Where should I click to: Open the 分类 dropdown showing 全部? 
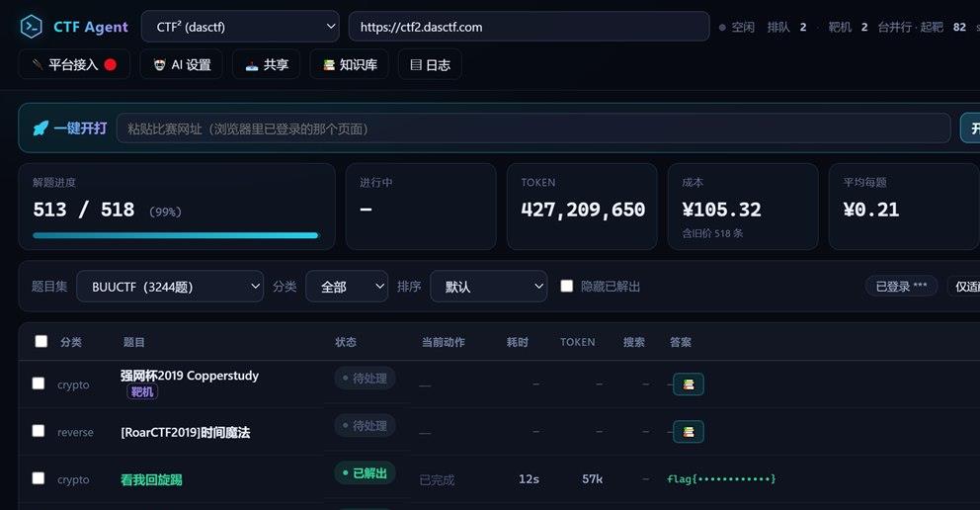(x=347, y=287)
